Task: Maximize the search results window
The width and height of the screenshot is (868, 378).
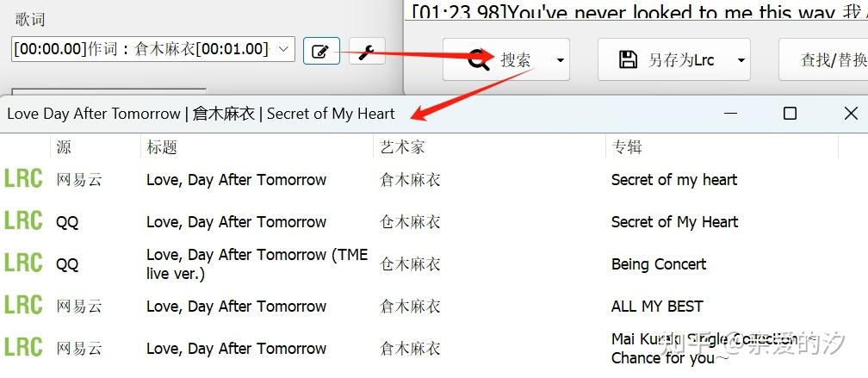Action: coord(790,114)
